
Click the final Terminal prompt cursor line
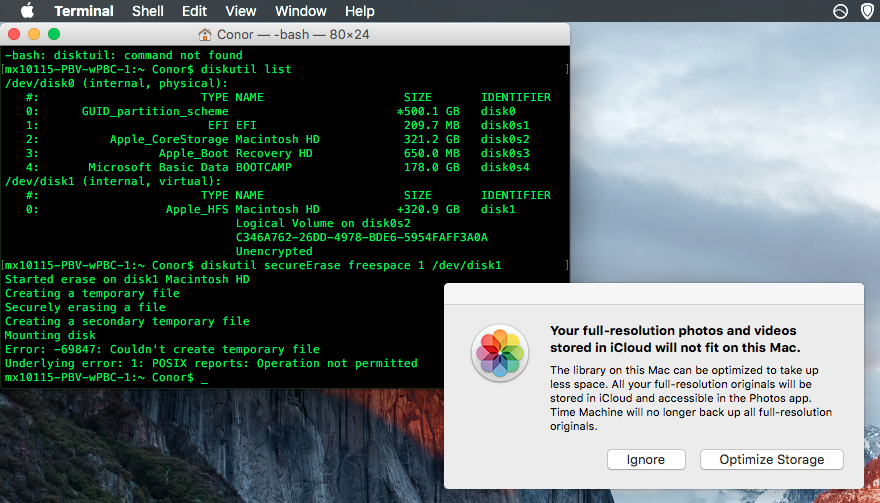[107, 378]
